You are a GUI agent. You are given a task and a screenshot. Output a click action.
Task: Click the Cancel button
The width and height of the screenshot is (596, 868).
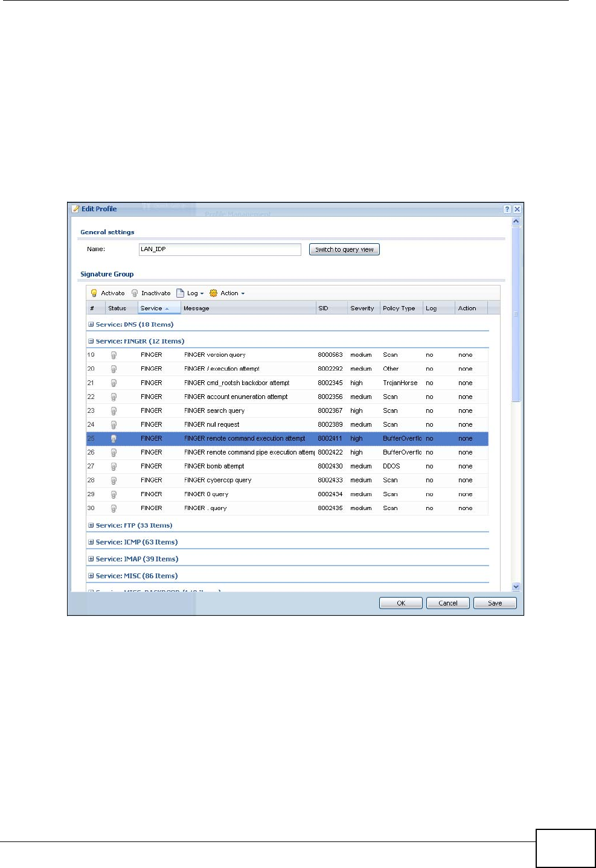pyautogui.click(x=448, y=603)
